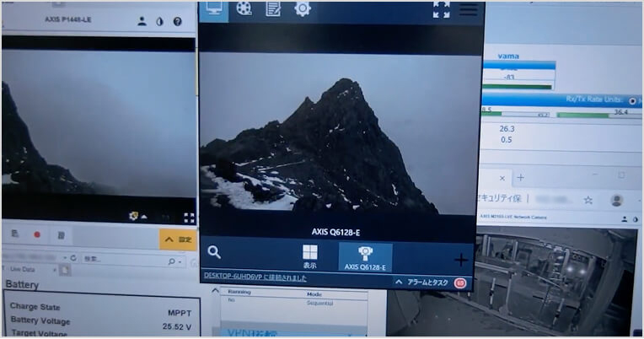Open a new tab beside Live Data

pyautogui.click(x=65, y=270)
